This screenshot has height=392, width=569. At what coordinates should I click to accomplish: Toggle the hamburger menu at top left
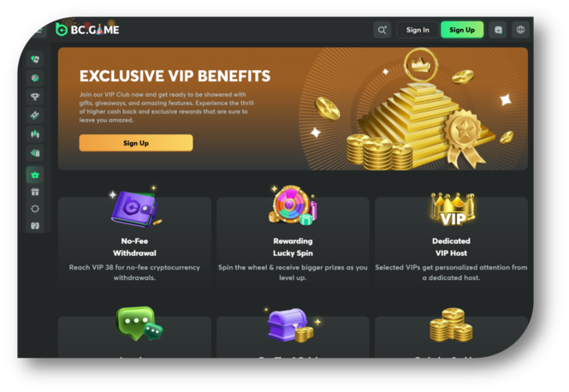[39, 30]
